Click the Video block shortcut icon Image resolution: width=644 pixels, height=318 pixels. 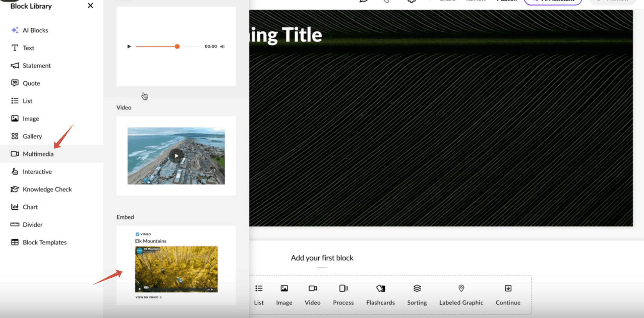click(x=312, y=289)
